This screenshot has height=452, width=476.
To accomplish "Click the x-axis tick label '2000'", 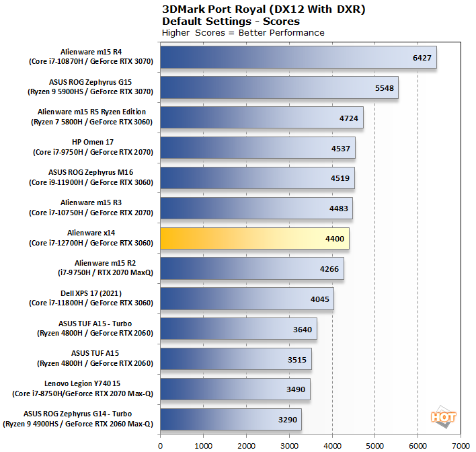I will [247, 446].
